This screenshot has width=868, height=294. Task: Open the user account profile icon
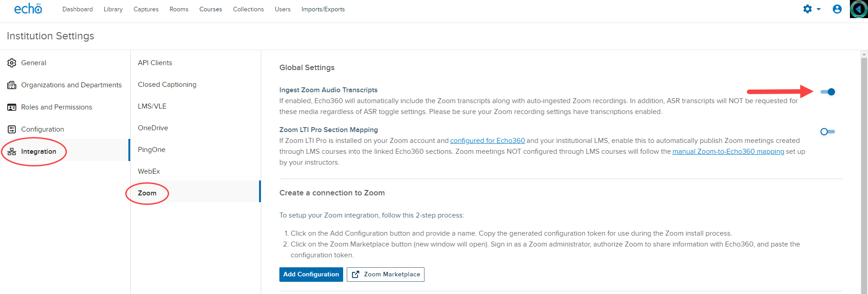tap(837, 9)
